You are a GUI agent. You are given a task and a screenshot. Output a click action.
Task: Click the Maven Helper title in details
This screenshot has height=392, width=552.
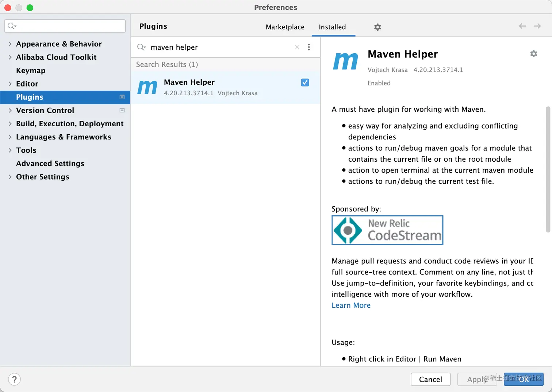[403, 54]
